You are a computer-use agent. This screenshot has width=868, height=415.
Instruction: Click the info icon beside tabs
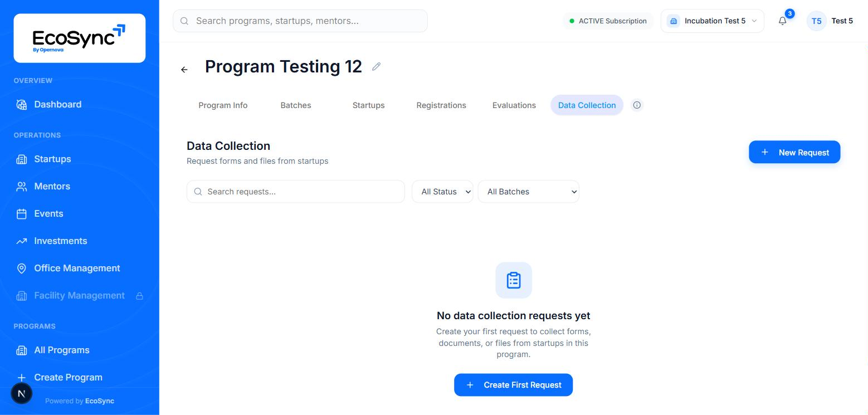click(637, 105)
